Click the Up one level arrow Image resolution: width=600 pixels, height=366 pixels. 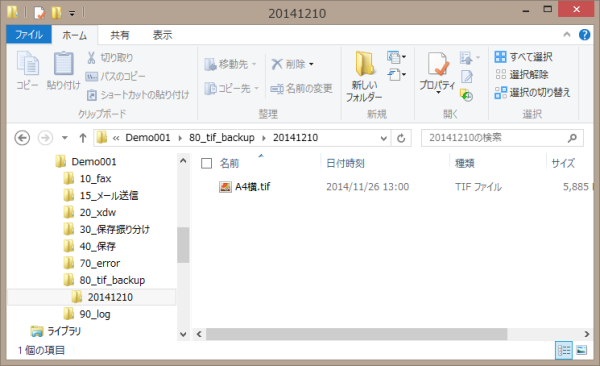(x=83, y=138)
